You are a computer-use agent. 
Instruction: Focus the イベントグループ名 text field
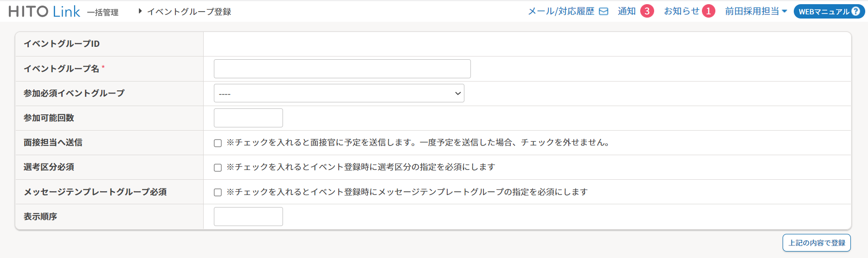coord(342,69)
